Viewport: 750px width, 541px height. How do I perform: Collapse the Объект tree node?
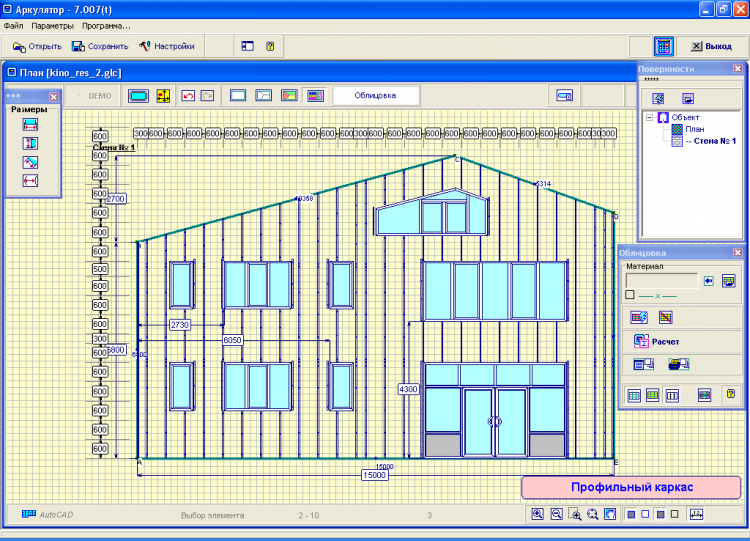pyautogui.click(x=650, y=117)
